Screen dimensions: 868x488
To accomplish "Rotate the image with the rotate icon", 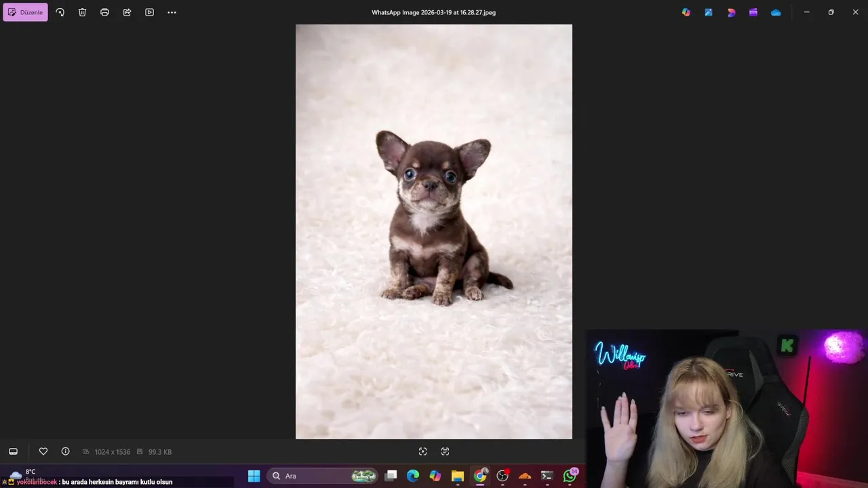I will coord(60,12).
